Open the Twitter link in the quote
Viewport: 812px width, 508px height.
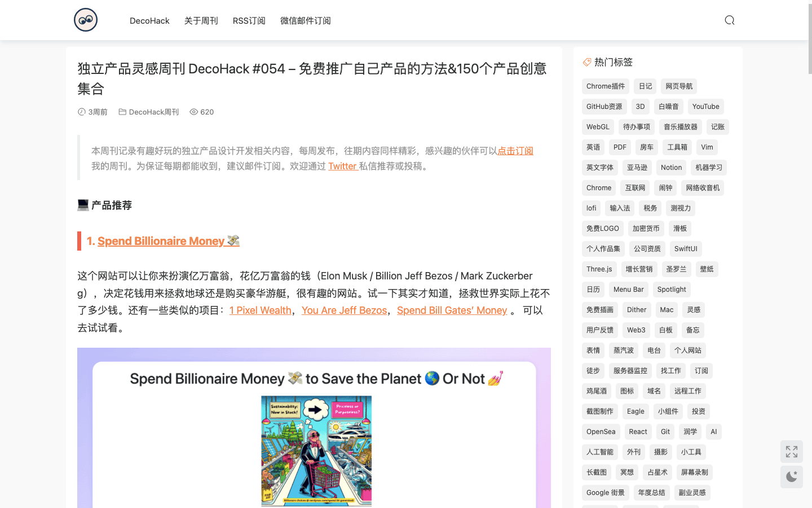(343, 166)
